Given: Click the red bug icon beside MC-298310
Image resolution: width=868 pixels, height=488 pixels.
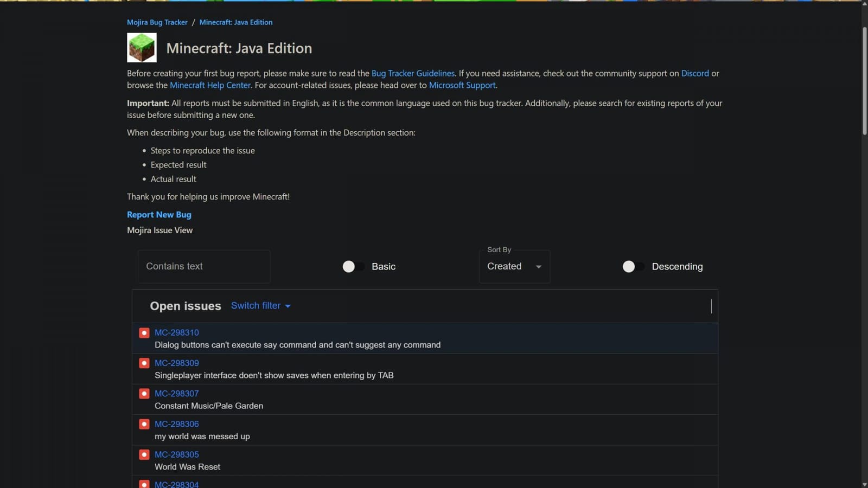Looking at the screenshot, I should (144, 332).
